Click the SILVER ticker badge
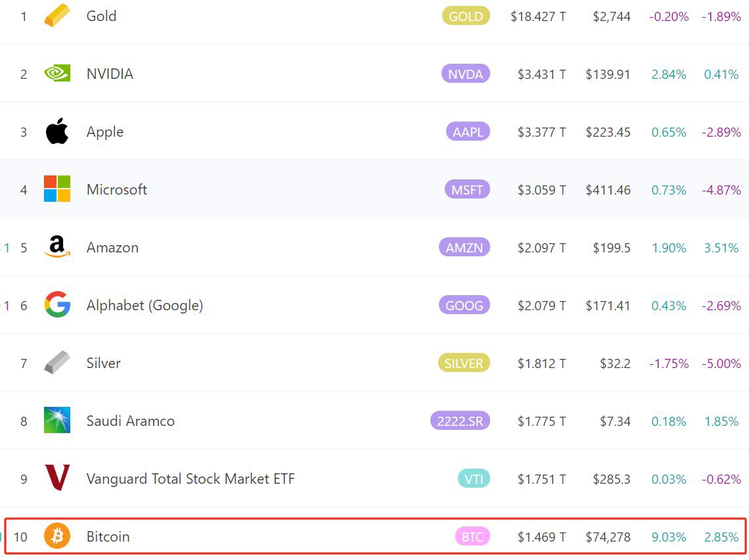 464,363
